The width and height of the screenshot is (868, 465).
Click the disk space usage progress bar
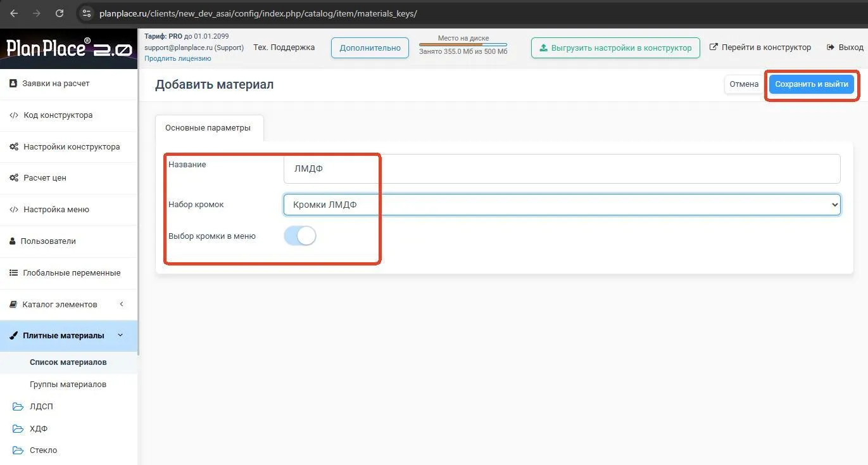(463, 45)
